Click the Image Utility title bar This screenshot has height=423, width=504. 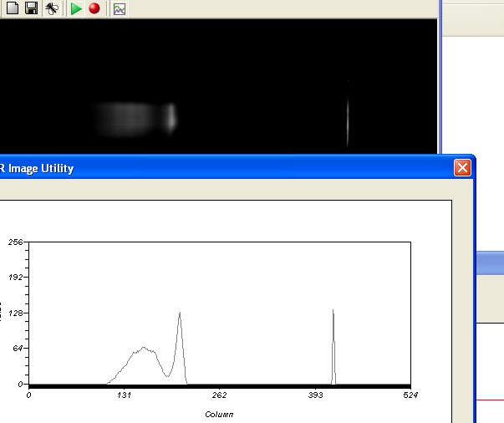click(237, 168)
